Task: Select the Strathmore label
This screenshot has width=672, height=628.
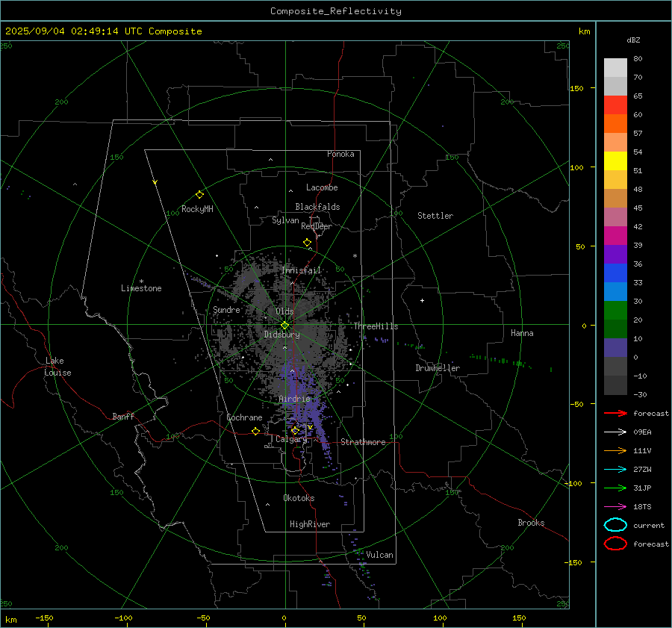Action: click(363, 442)
